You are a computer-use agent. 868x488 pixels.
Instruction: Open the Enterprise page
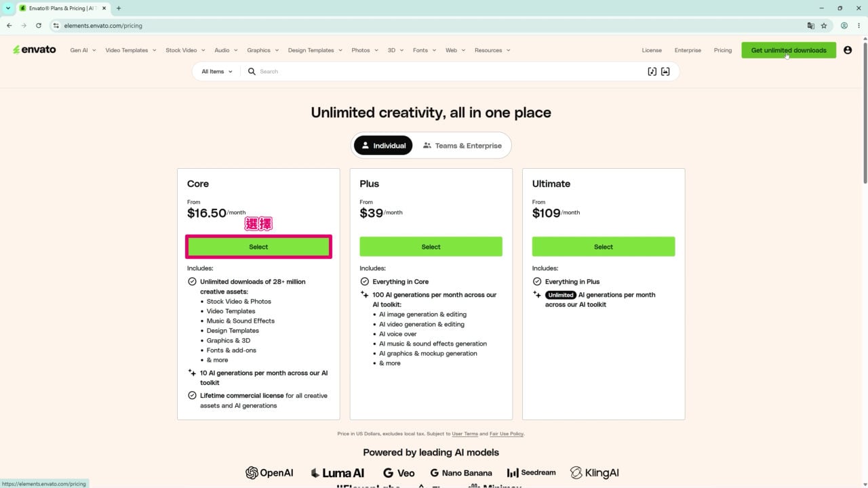[688, 50]
